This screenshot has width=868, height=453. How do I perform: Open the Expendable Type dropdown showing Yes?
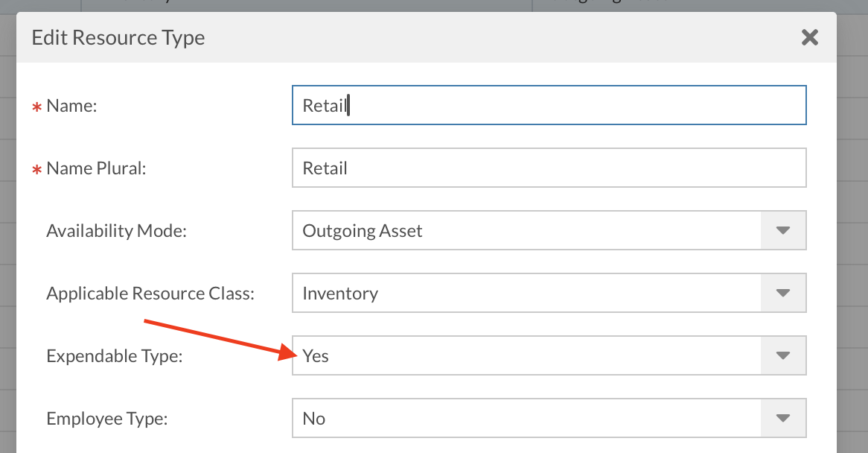point(526,356)
